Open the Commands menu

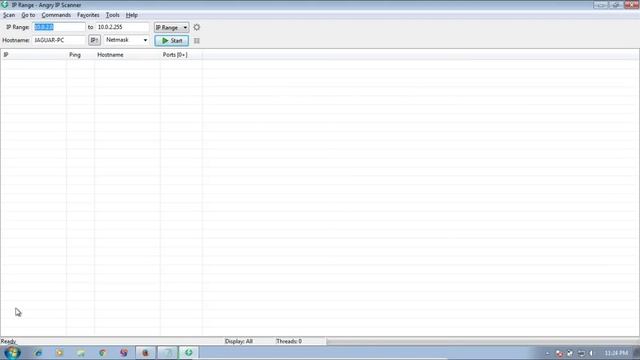click(x=56, y=15)
